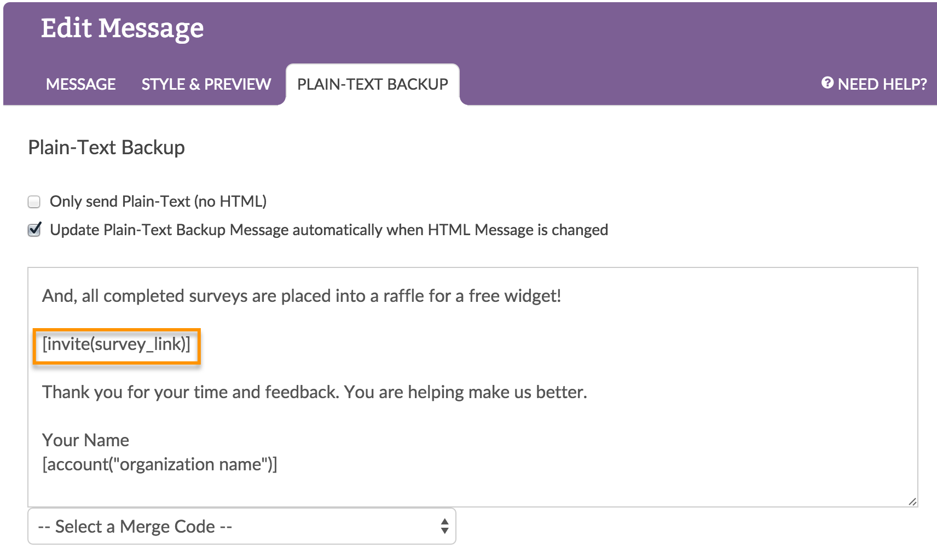
Task: Click the "Your Name" line in message
Action: tap(86, 440)
